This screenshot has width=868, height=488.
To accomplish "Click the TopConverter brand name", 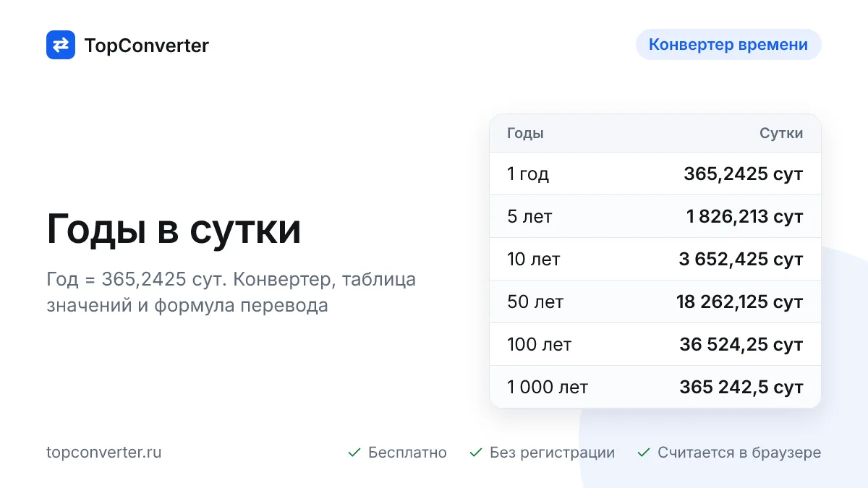I will [x=147, y=46].
